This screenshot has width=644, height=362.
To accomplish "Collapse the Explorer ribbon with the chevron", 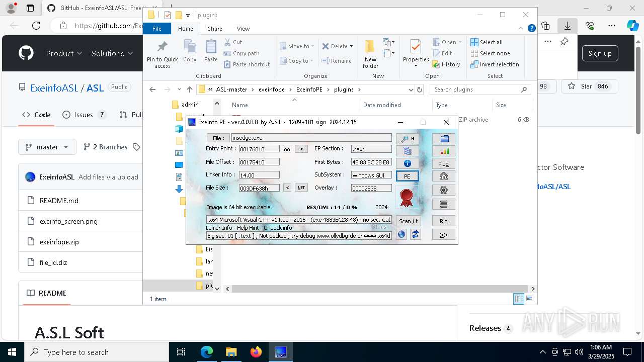I will tap(521, 29).
